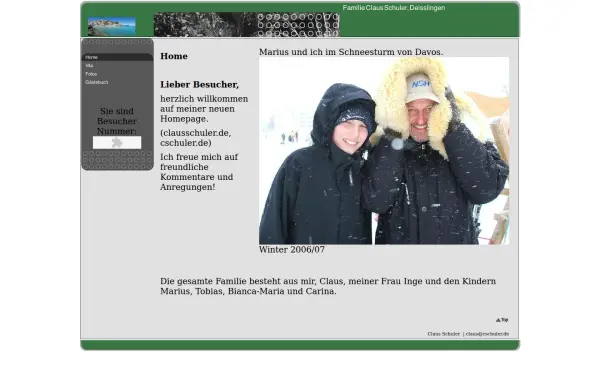Open the Gästebuch guestbook page
Viewport: 600px width, 375px height.
click(96, 82)
